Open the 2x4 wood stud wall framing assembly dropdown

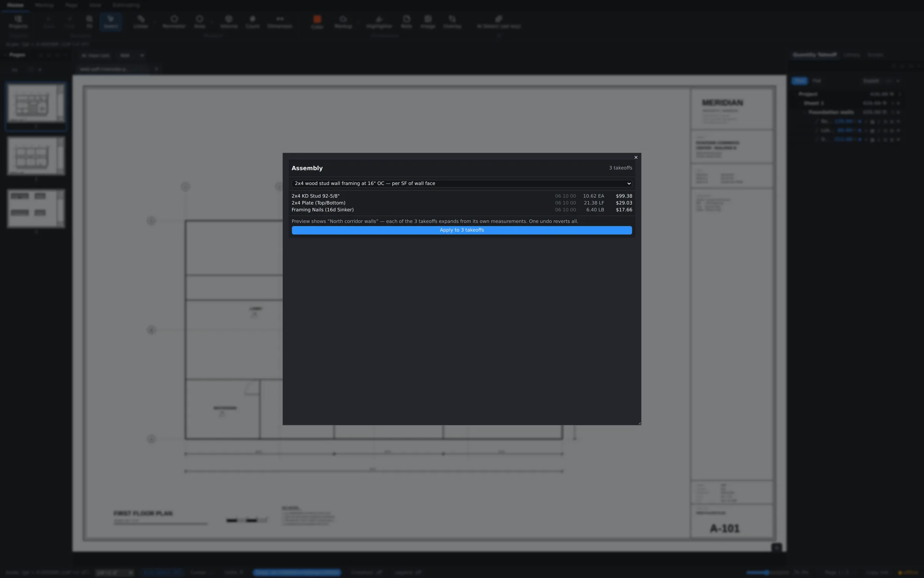click(462, 183)
